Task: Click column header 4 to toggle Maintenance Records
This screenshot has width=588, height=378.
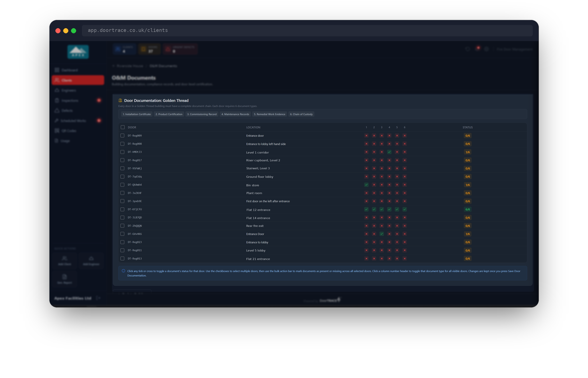Action: [x=389, y=127]
